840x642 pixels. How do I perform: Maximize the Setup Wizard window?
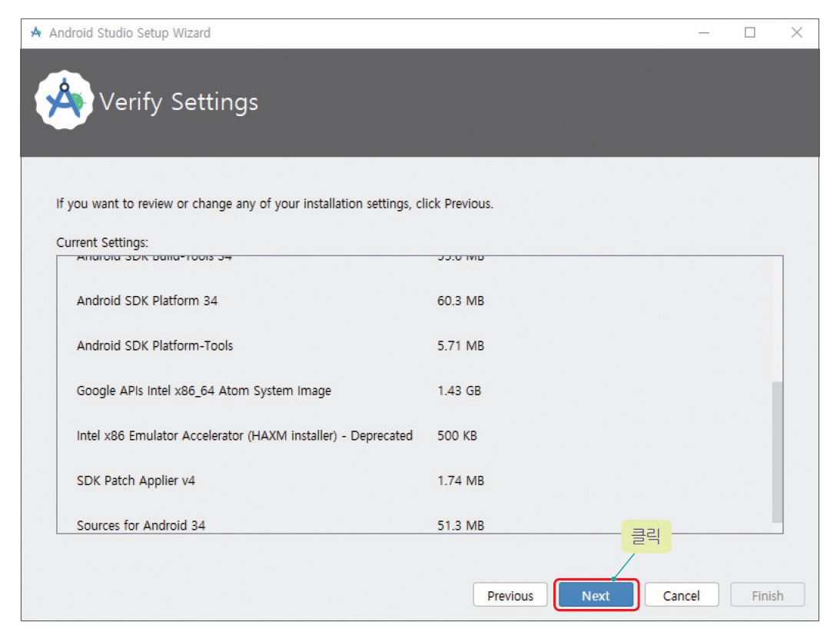pos(750,33)
